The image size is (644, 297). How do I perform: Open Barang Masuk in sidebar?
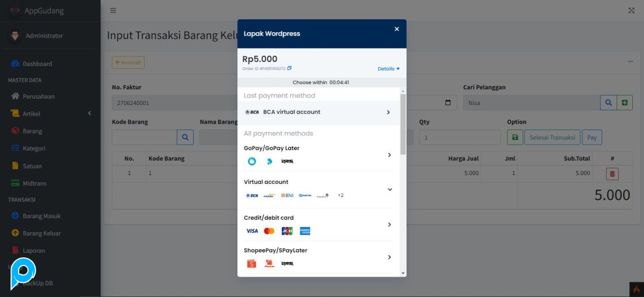click(41, 216)
